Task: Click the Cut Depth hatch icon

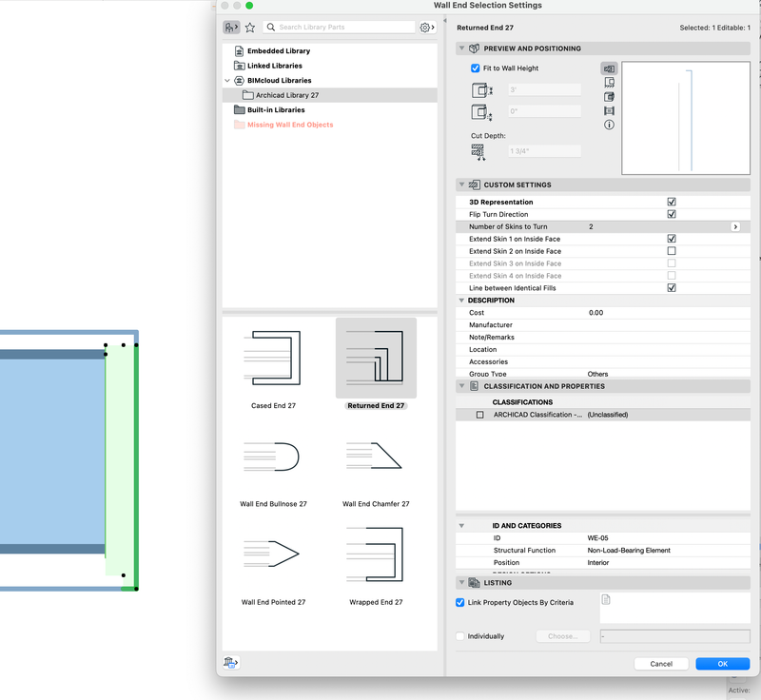Action: [x=478, y=152]
